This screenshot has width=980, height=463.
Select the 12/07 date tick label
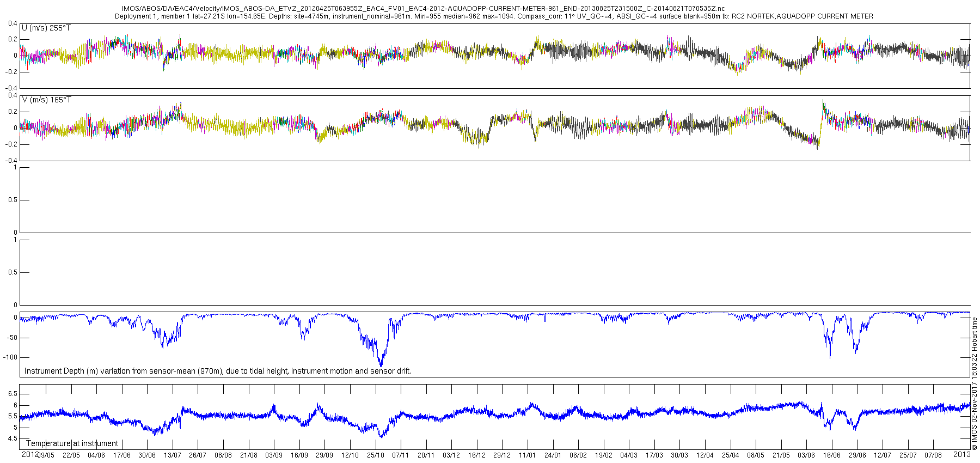pos(883,455)
